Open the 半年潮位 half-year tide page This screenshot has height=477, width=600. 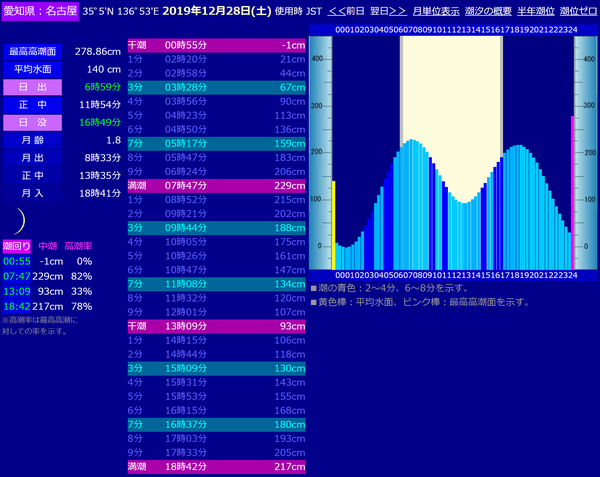[533, 11]
